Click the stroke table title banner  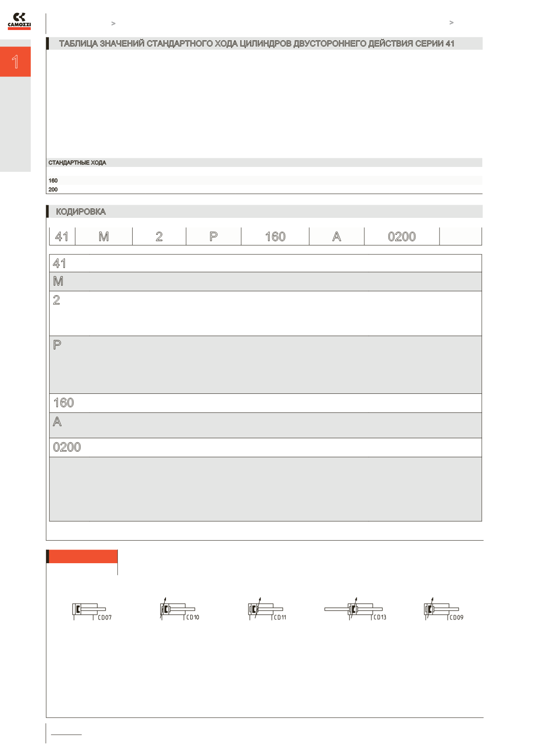265,44
